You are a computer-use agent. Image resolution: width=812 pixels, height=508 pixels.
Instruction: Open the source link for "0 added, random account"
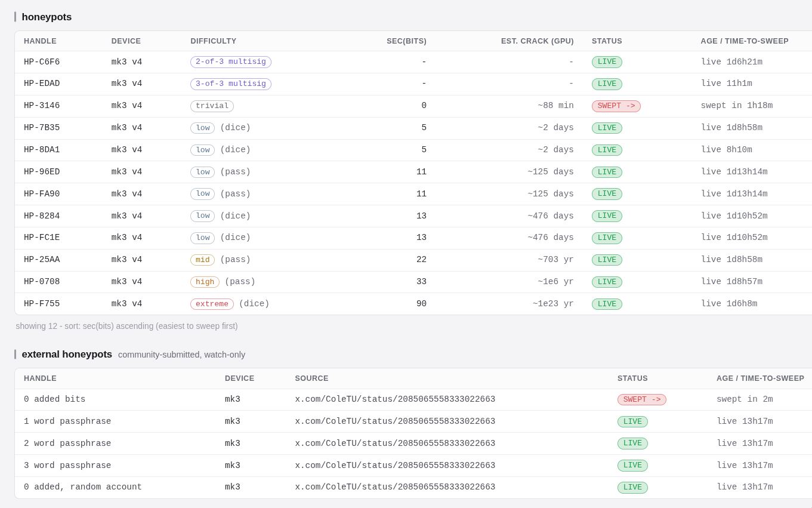pos(395,487)
